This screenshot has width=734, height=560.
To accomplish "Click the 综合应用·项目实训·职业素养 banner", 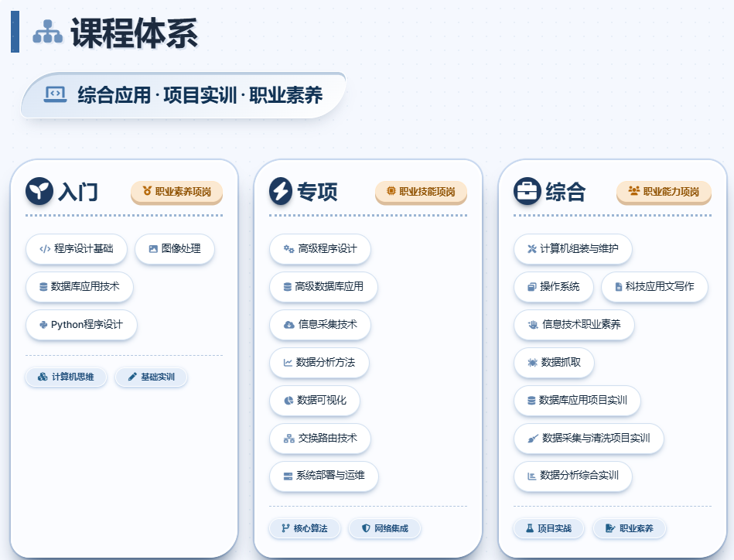I will (x=183, y=95).
